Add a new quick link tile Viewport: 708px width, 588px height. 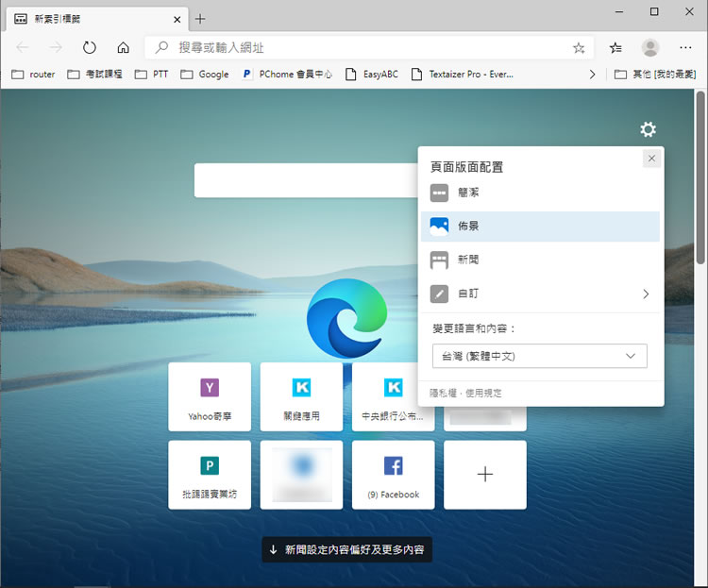tap(485, 475)
